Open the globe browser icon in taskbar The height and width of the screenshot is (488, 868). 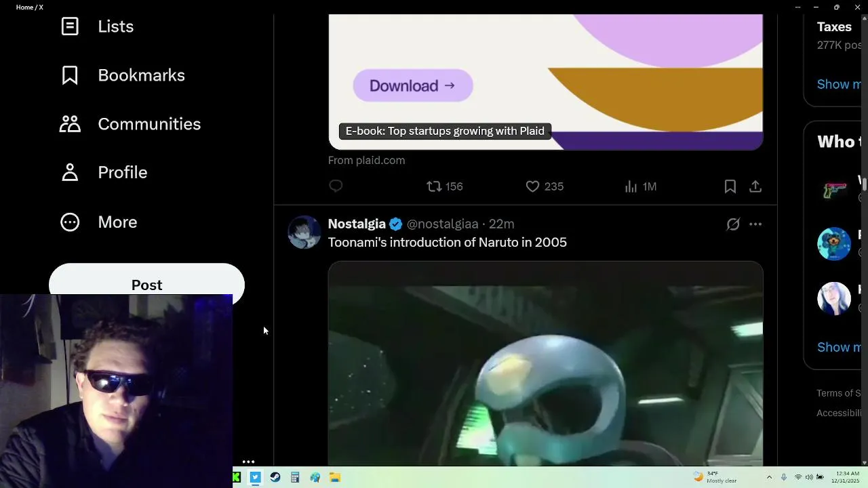pyautogui.click(x=315, y=478)
